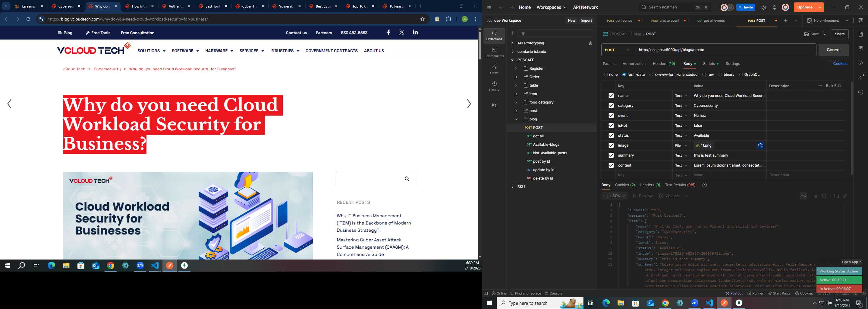Click the response link icon

point(845,196)
